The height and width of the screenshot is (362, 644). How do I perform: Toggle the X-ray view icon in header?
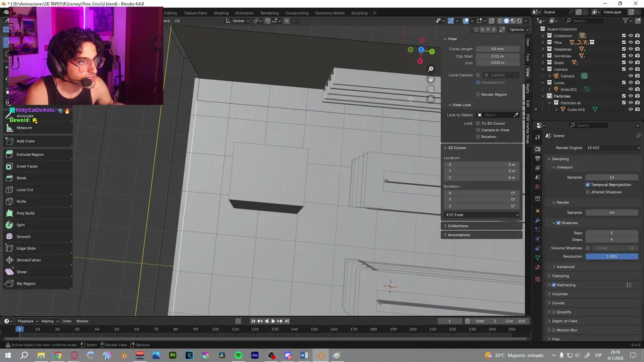tap(492, 21)
